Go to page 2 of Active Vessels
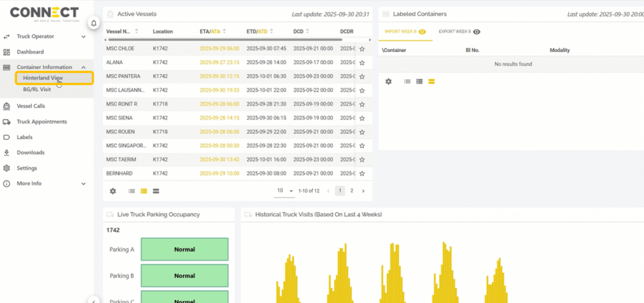This screenshot has height=303, width=644. pos(352,190)
